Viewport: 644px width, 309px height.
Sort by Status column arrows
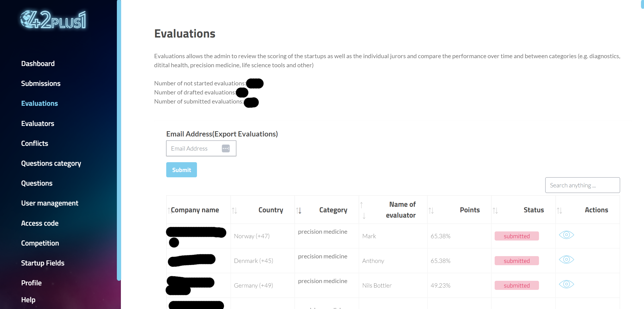(495, 210)
